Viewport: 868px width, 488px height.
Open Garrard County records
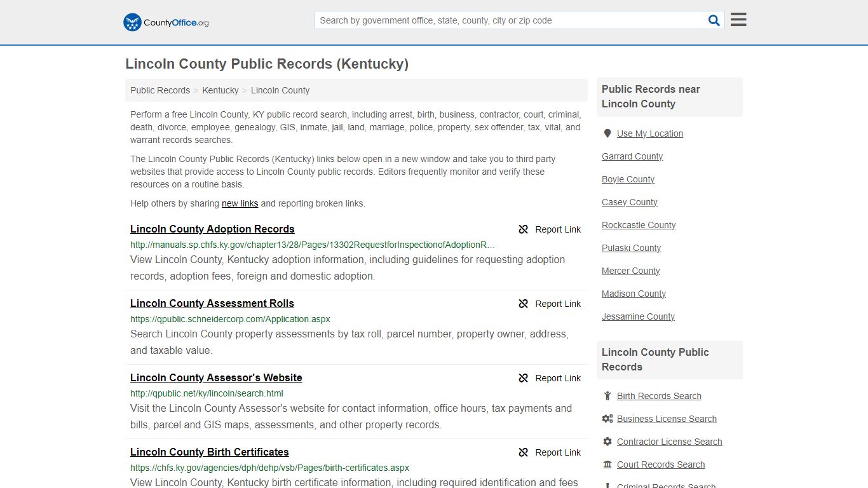(632, 156)
